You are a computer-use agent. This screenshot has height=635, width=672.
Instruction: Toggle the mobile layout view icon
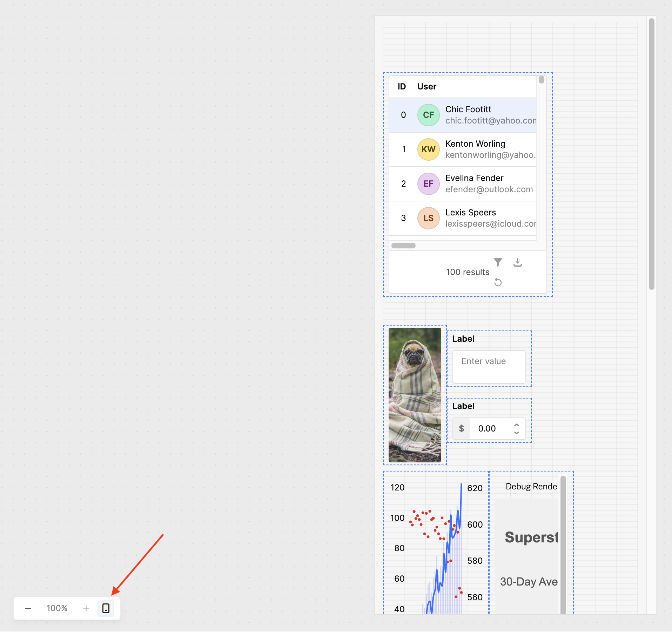106,608
